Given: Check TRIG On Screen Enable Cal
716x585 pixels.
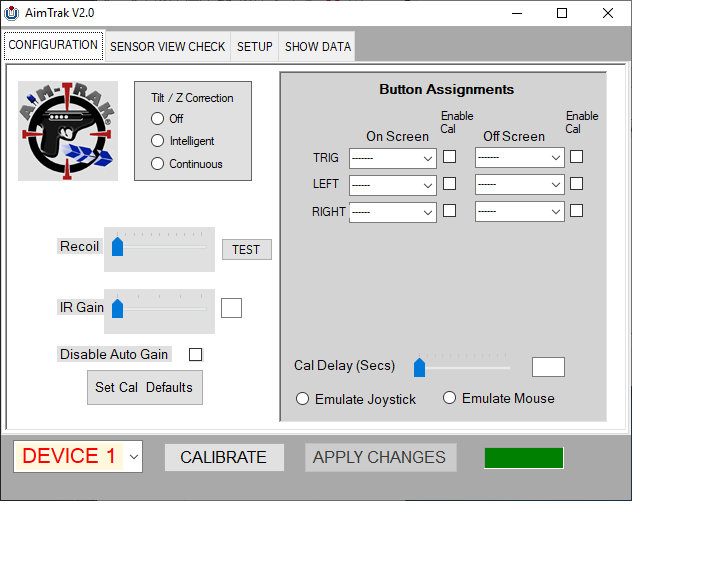Looking at the screenshot, I should (x=450, y=157).
